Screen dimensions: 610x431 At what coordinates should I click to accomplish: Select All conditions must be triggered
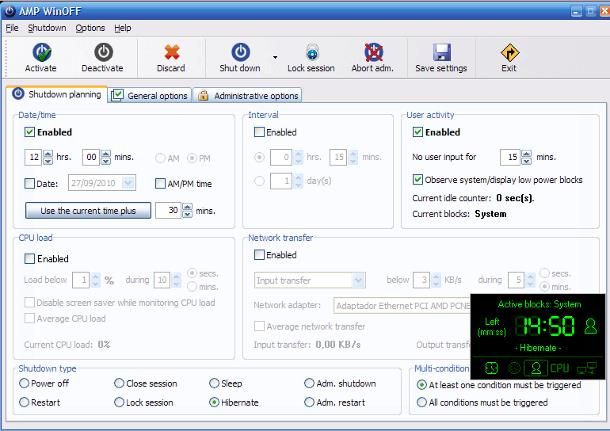point(421,402)
